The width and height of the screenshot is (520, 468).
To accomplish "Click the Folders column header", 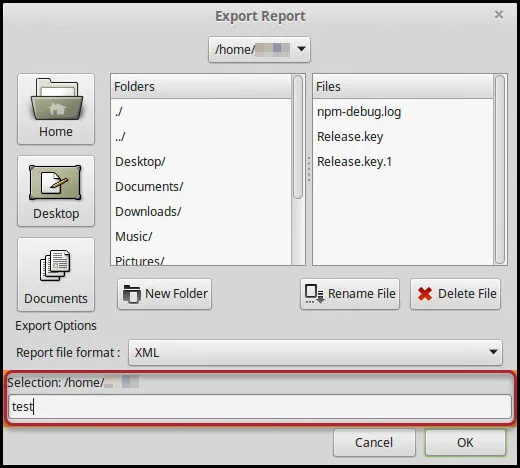I will click(x=201, y=87).
